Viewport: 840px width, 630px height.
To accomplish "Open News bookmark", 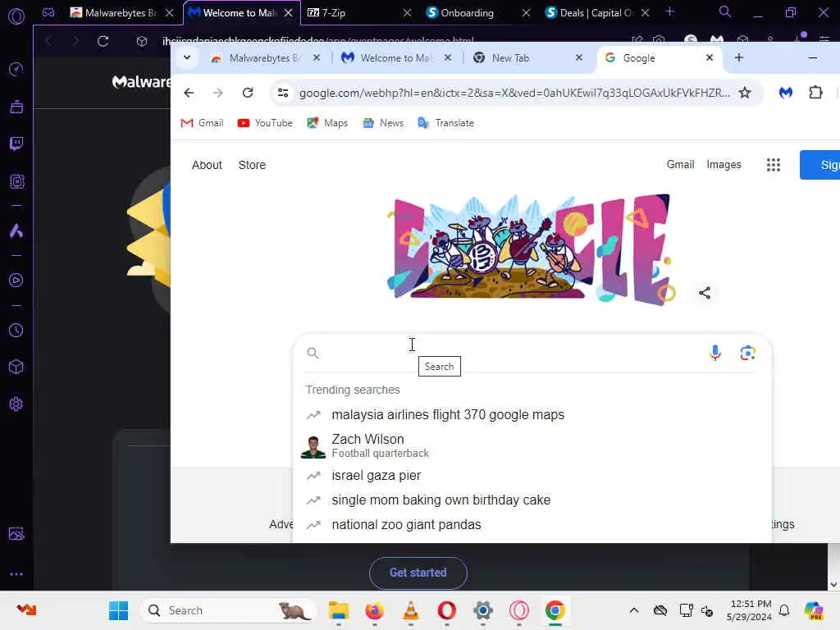I will (383, 123).
